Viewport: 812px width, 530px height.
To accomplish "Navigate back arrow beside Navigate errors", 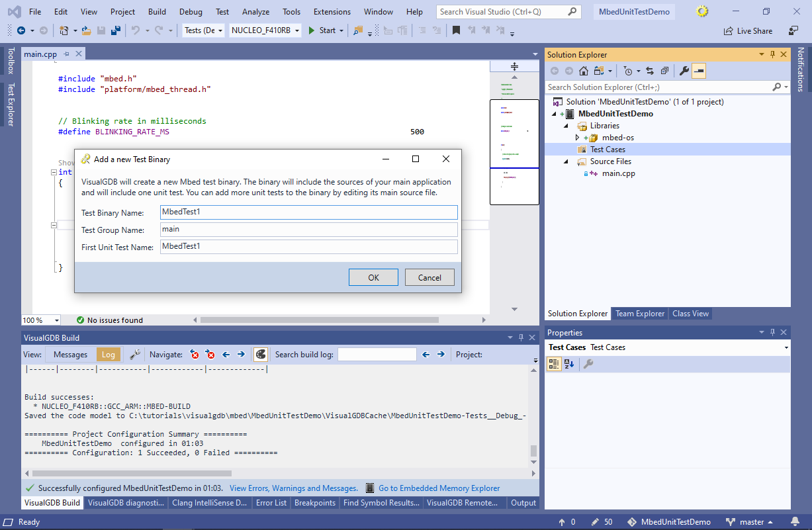I will click(226, 355).
